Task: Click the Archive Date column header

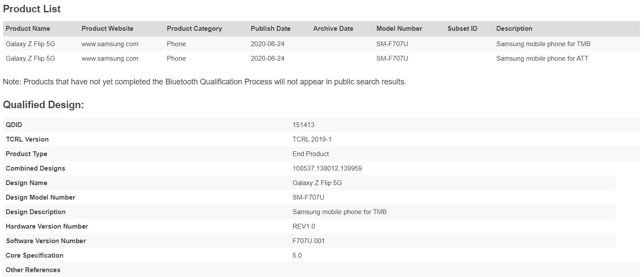Action: [x=333, y=29]
